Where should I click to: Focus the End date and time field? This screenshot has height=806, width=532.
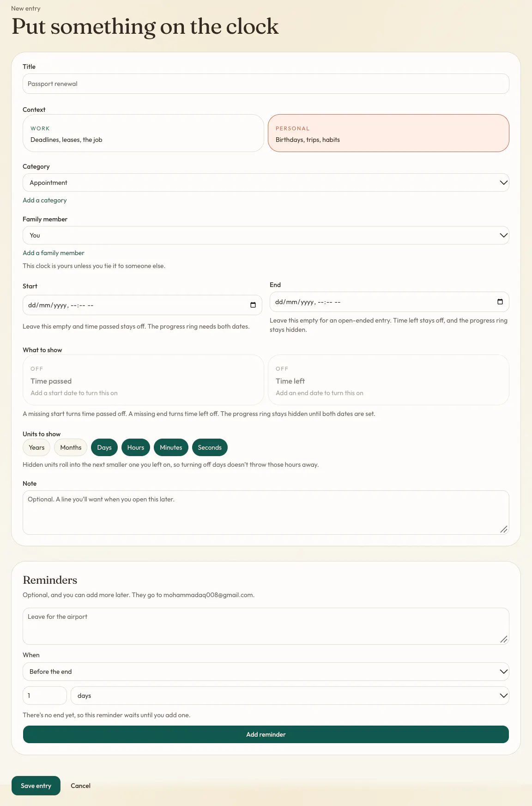tap(389, 302)
